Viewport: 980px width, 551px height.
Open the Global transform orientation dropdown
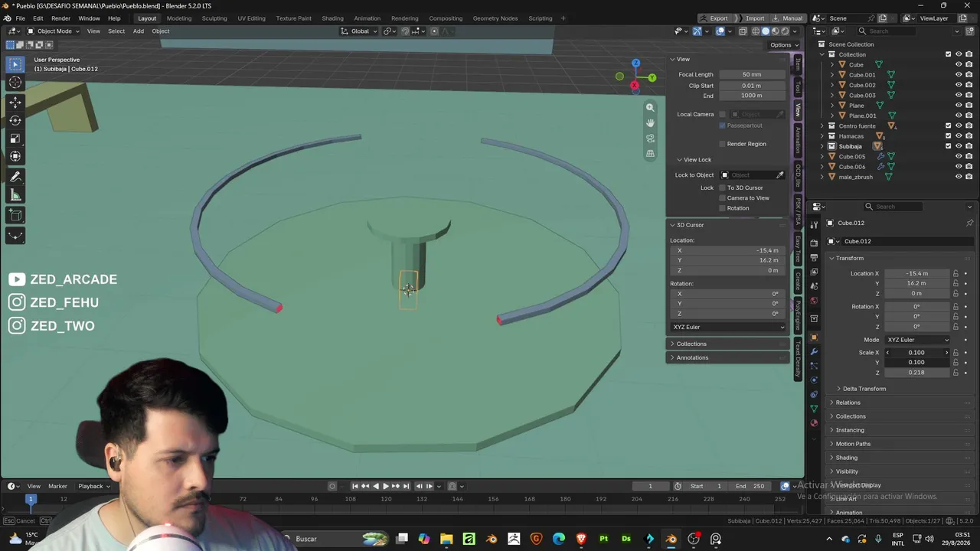click(360, 31)
